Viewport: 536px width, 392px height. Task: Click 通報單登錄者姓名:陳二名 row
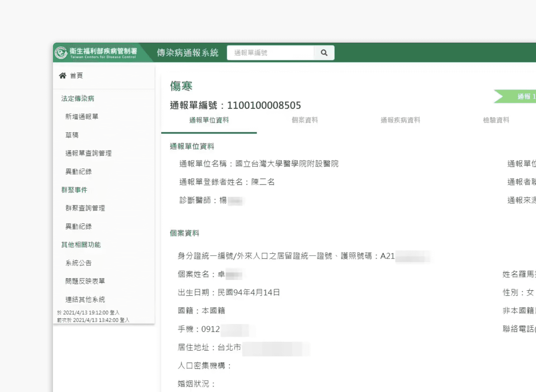(x=227, y=182)
